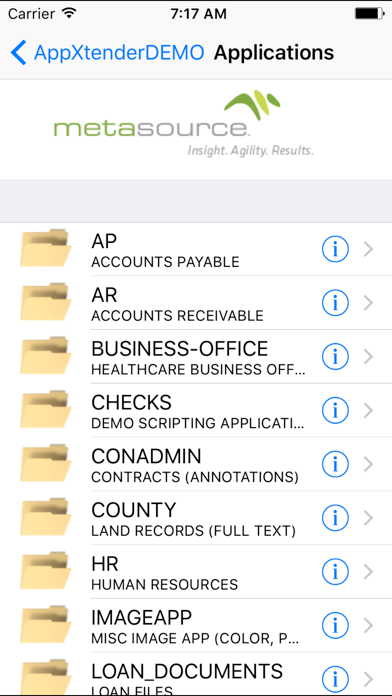The width and height of the screenshot is (392, 696).
Task: Open the CHECKS folder icon
Action: pyautogui.click(x=45, y=410)
